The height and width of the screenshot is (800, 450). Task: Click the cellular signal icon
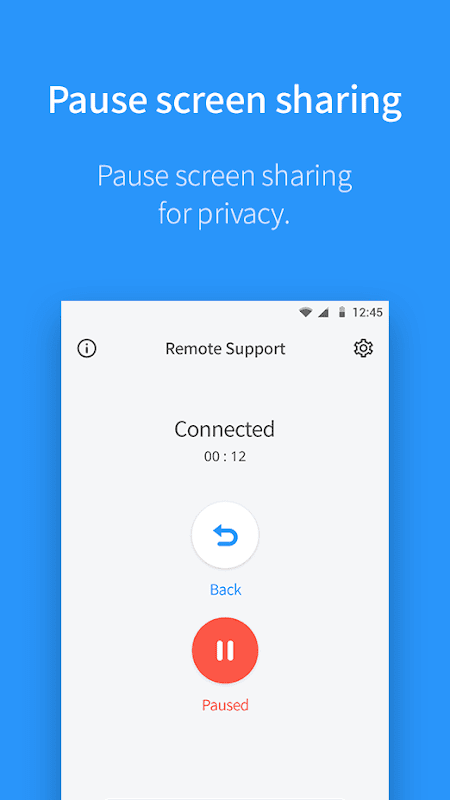323,312
